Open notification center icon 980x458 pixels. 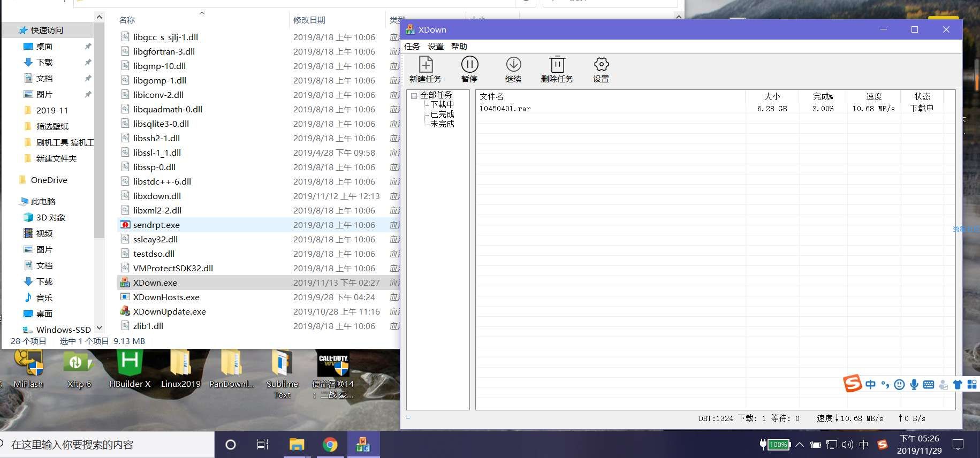tap(959, 445)
